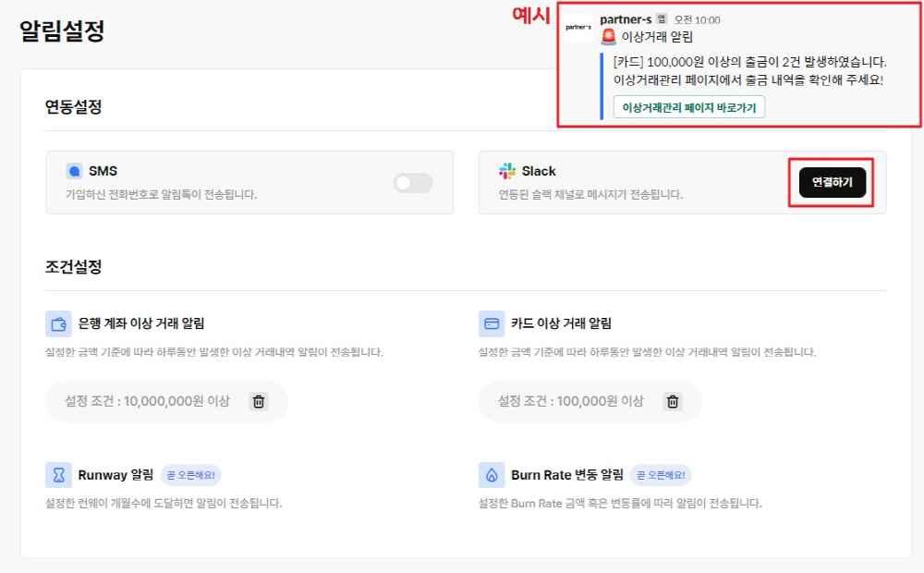The height and width of the screenshot is (573, 924).
Task: Click the 은행 계좌 이상 거래 알림 title
Action: click(x=141, y=323)
